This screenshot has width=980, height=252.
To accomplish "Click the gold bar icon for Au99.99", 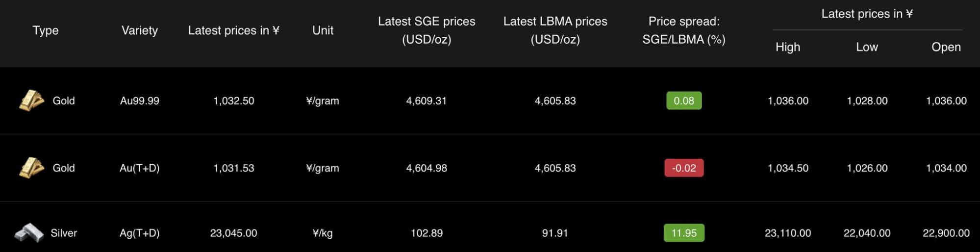I will [x=31, y=101].
